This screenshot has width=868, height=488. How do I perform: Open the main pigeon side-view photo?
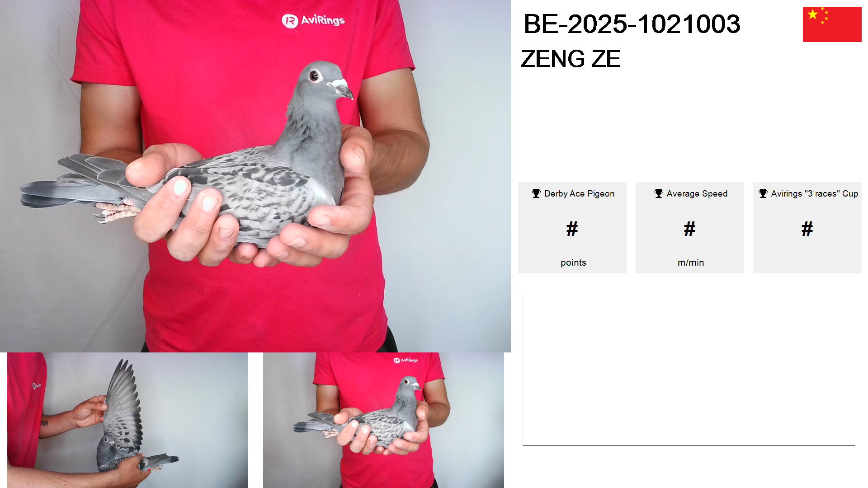(255, 176)
